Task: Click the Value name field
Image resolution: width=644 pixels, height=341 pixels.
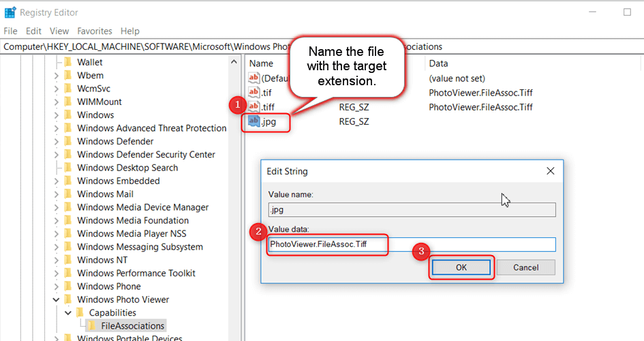Action: pos(412,209)
